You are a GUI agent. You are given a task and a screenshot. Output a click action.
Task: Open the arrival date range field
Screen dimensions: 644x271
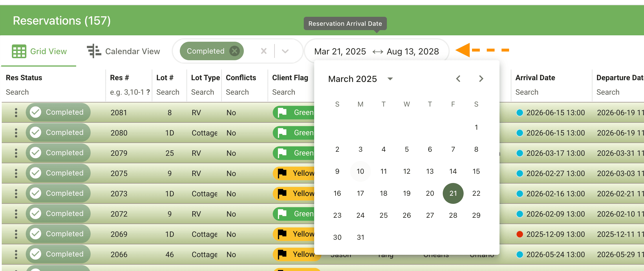click(376, 52)
